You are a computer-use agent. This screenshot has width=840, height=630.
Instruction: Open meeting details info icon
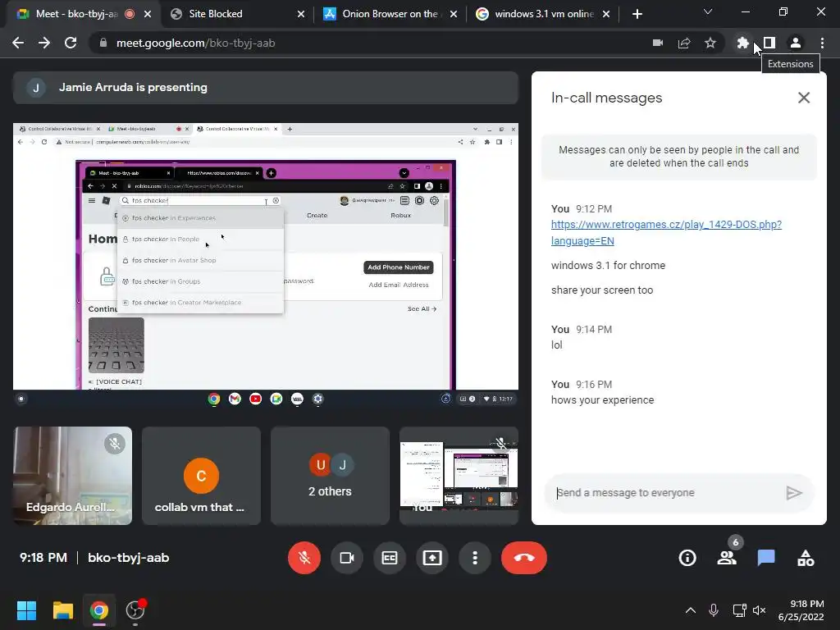tap(687, 558)
